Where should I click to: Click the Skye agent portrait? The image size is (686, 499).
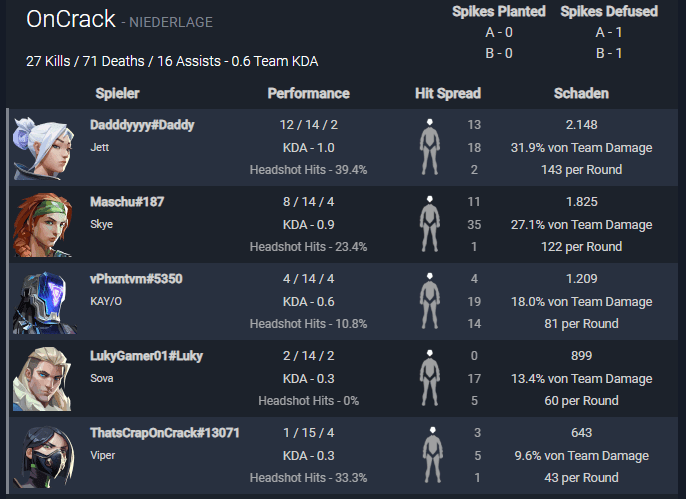pyautogui.click(x=43, y=225)
